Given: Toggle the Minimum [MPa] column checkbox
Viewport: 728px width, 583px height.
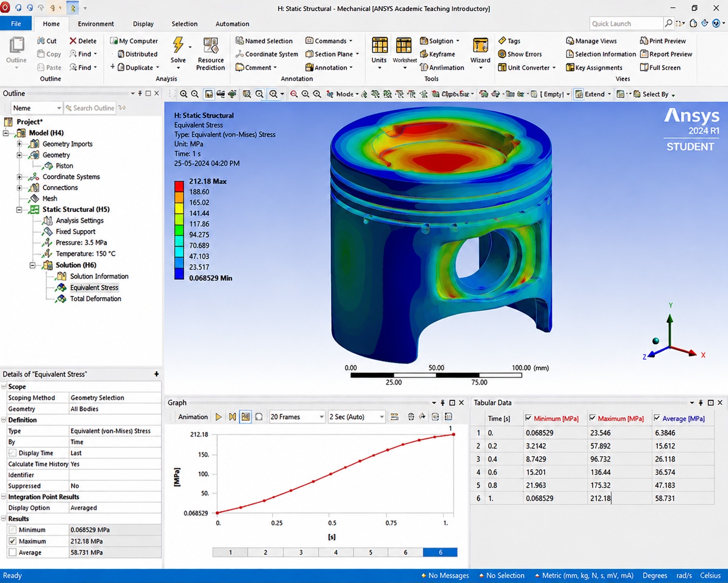Looking at the screenshot, I should [x=529, y=418].
